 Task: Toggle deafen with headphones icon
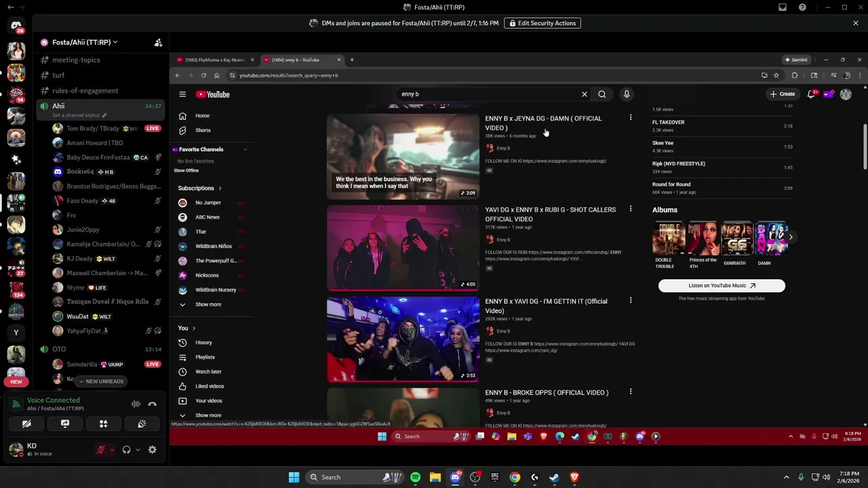126,449
